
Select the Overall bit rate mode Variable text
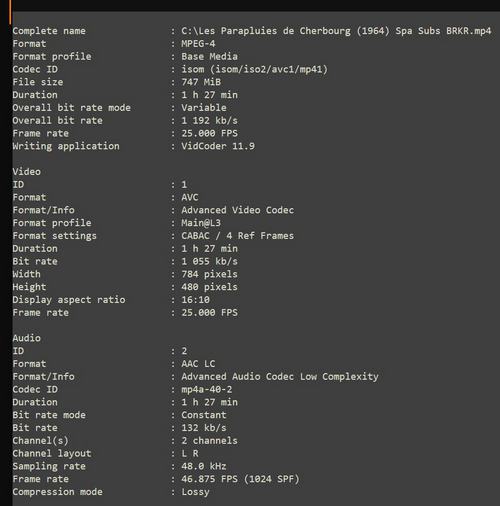[x=204, y=108]
